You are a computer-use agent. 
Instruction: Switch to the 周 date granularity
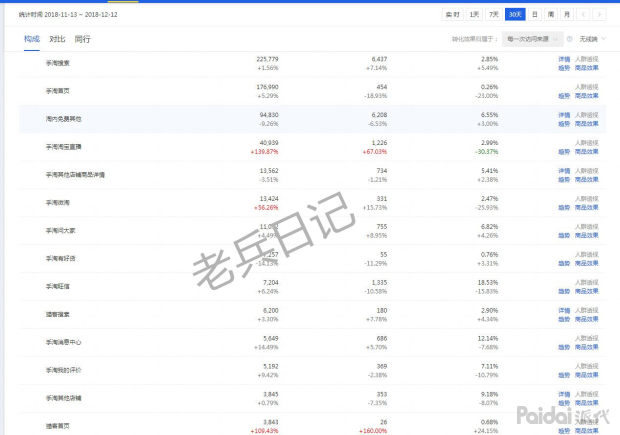(551, 15)
